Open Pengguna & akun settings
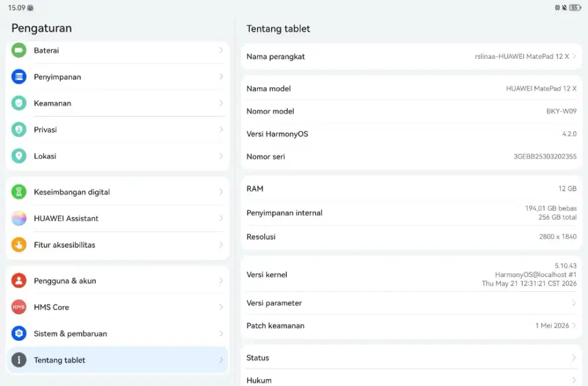The image size is (588, 386). pos(117,281)
